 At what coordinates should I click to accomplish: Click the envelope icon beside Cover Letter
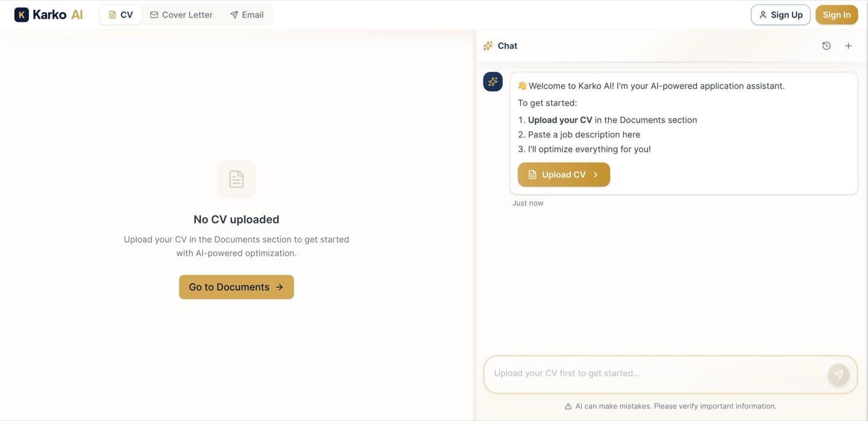(x=154, y=14)
